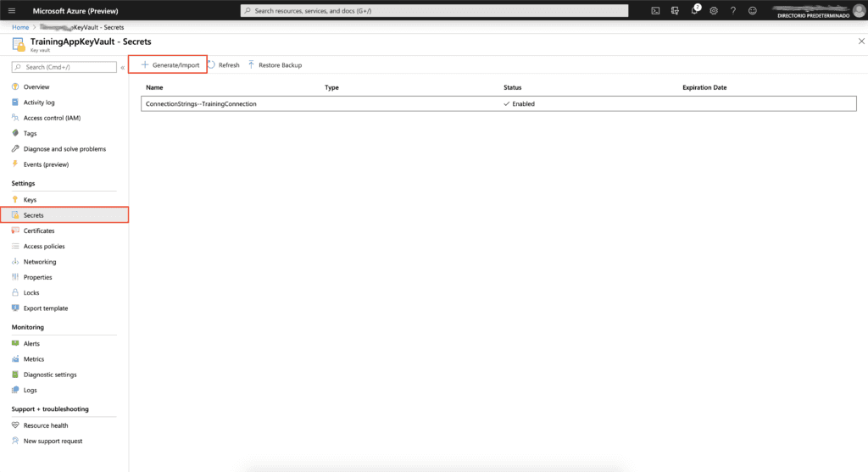Click the Name column header

pos(154,87)
